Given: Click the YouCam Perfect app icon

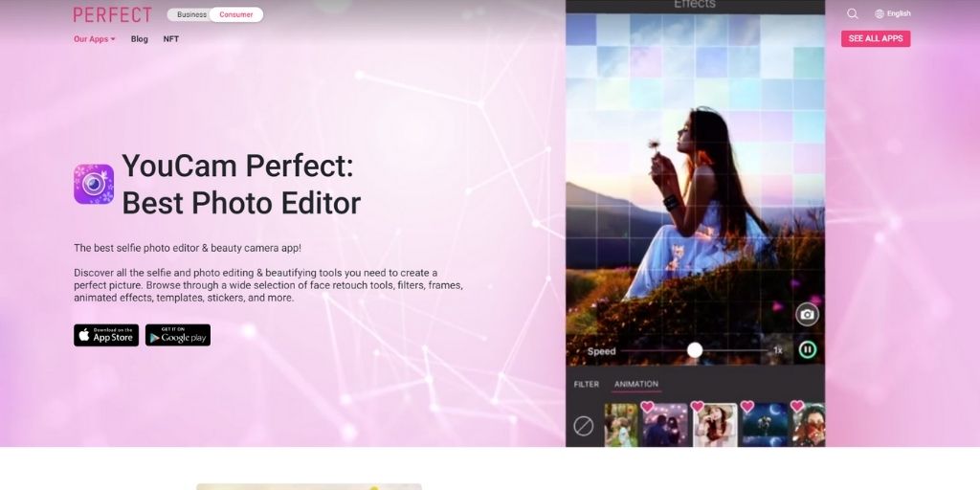Looking at the screenshot, I should (94, 185).
